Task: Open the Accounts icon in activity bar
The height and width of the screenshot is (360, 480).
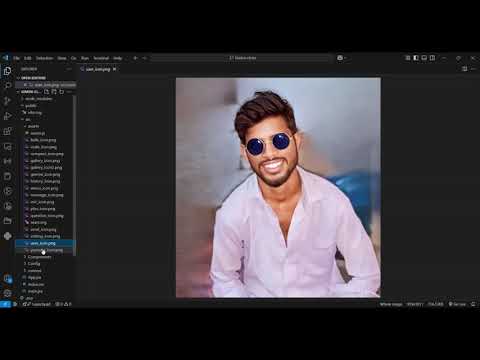Action: pos(7,278)
